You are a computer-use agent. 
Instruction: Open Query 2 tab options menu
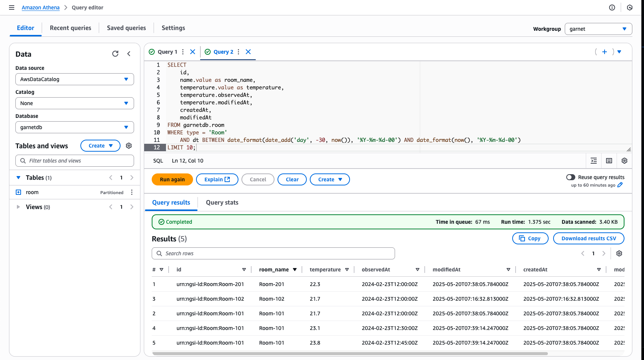(x=238, y=52)
